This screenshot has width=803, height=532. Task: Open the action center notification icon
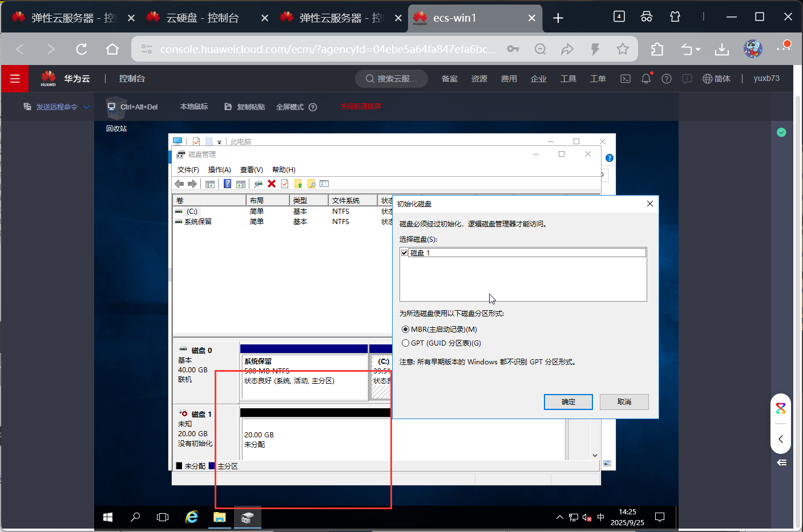click(660, 517)
